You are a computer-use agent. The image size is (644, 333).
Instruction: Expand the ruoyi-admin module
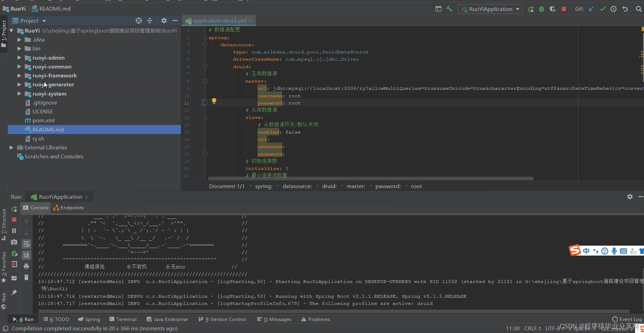(x=19, y=58)
